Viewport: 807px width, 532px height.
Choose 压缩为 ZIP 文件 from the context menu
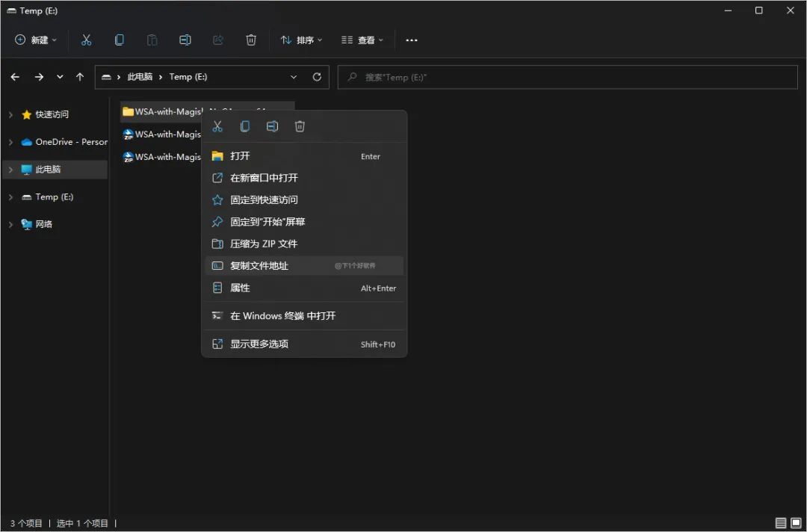[x=264, y=244]
